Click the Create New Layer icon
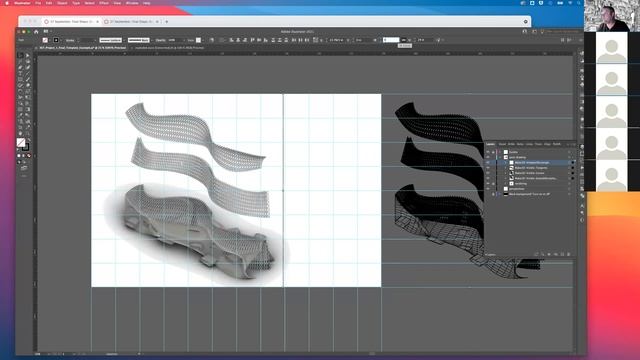Image resolution: width=640 pixels, height=360 pixels. click(x=562, y=254)
